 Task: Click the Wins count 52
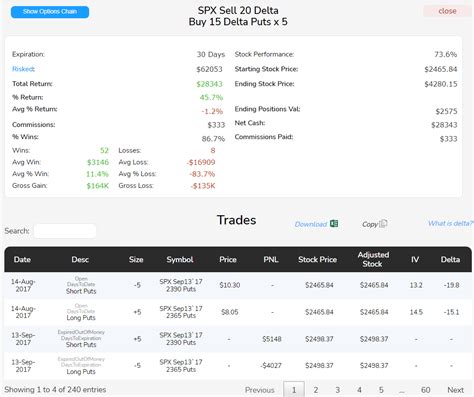[104, 151]
